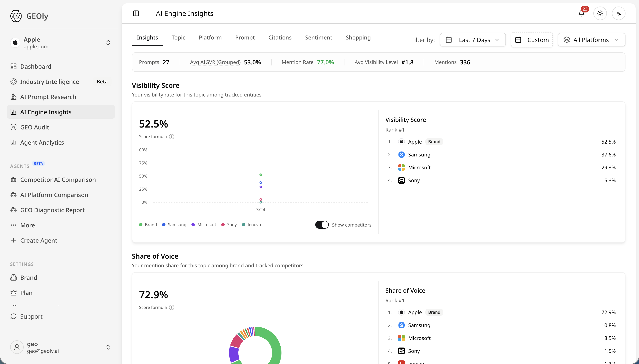Click the 3/24 date label on chart

(261, 209)
